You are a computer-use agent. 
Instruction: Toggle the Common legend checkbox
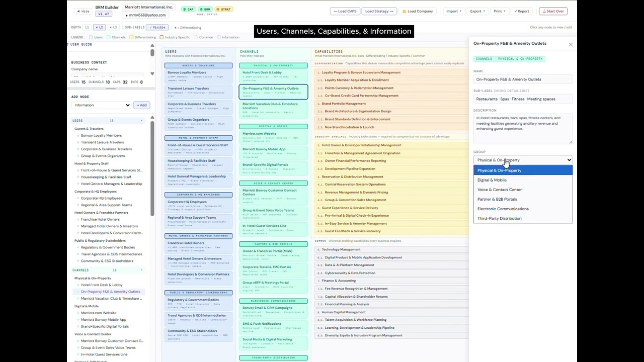(x=196, y=37)
